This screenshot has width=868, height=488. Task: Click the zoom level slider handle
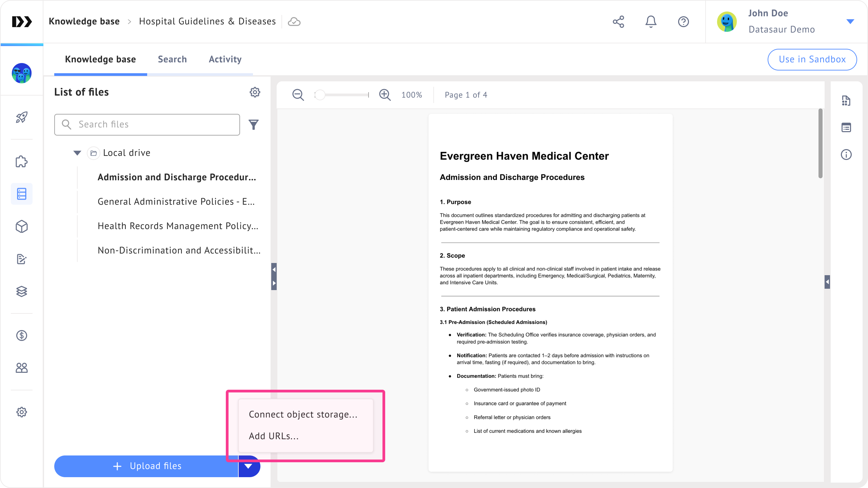coord(320,95)
